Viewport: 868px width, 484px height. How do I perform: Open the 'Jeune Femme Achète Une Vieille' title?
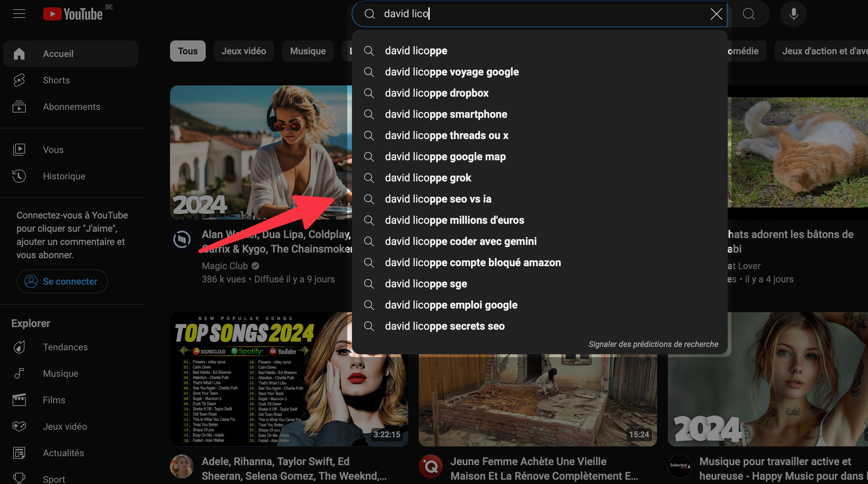(544, 468)
